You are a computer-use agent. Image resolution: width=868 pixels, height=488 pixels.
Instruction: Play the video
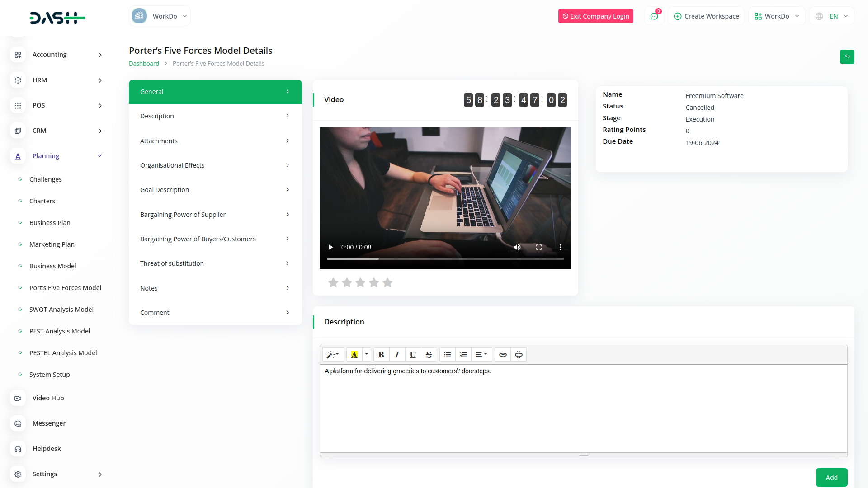point(330,247)
